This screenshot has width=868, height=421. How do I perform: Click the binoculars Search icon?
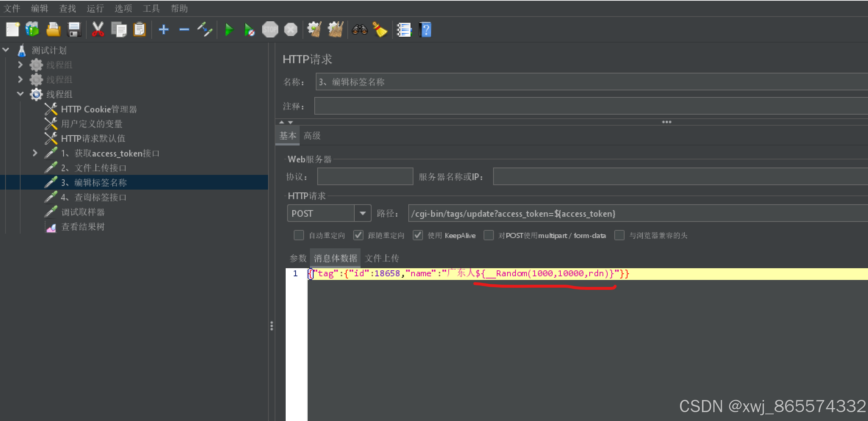[x=359, y=30]
